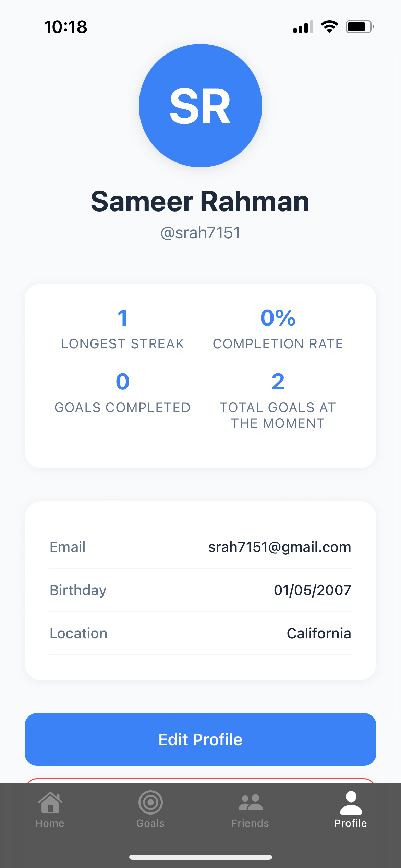Viewport: 401px width, 868px height.
Task: Select the Profile person icon
Action: tap(351, 803)
